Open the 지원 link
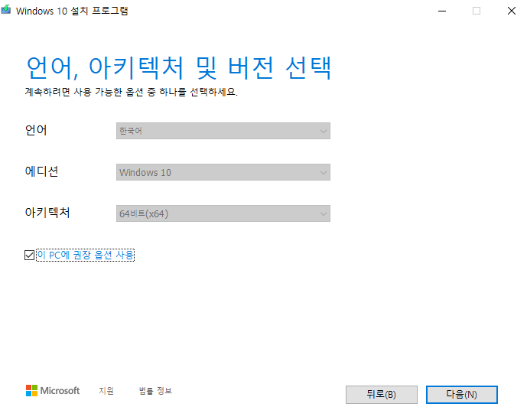Screen dimensions: 527x420 pyautogui.click(x=106, y=391)
